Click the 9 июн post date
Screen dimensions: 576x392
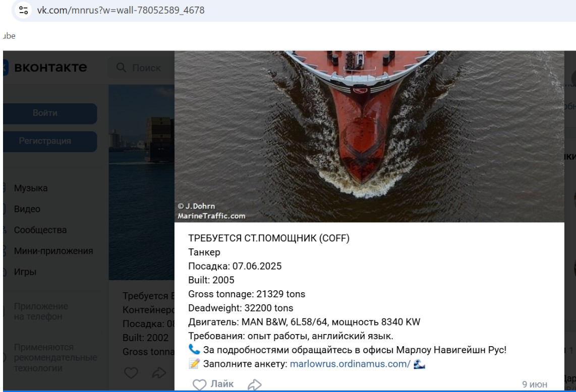click(x=535, y=384)
